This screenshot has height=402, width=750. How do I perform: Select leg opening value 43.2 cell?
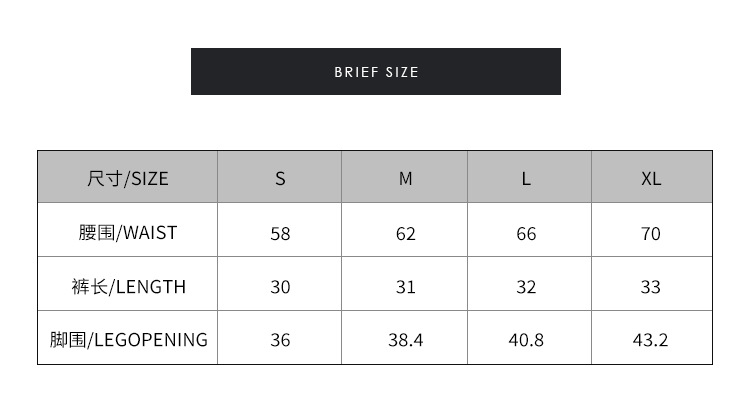(x=651, y=340)
